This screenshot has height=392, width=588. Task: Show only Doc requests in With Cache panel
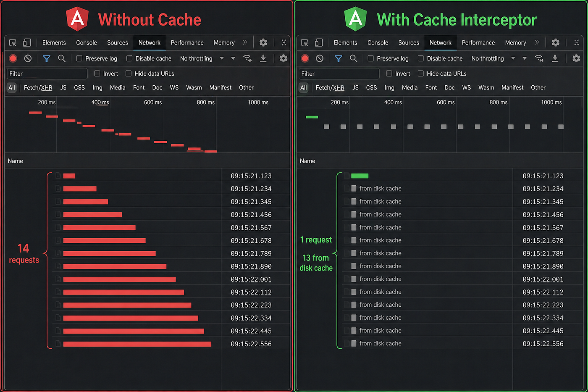click(449, 87)
